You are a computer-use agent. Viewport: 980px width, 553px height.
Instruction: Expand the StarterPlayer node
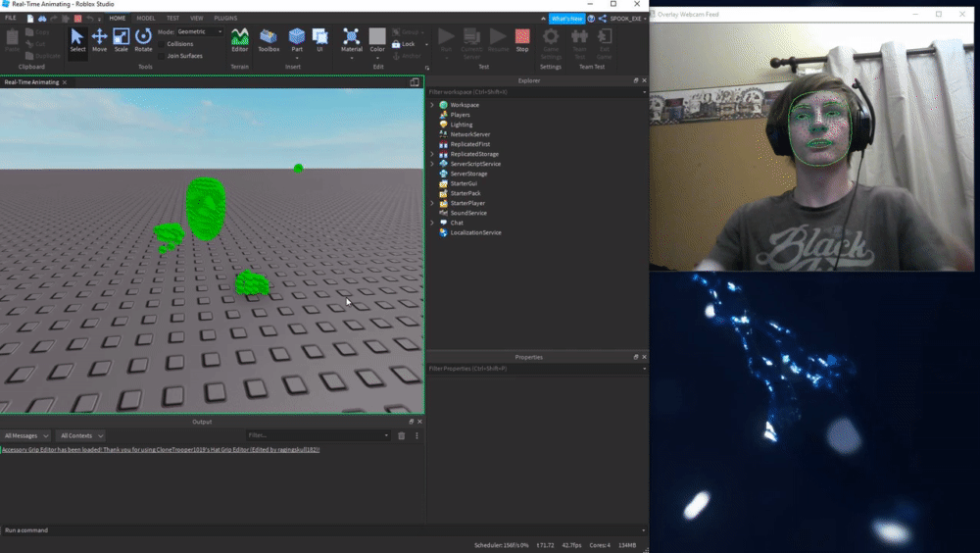pos(432,203)
